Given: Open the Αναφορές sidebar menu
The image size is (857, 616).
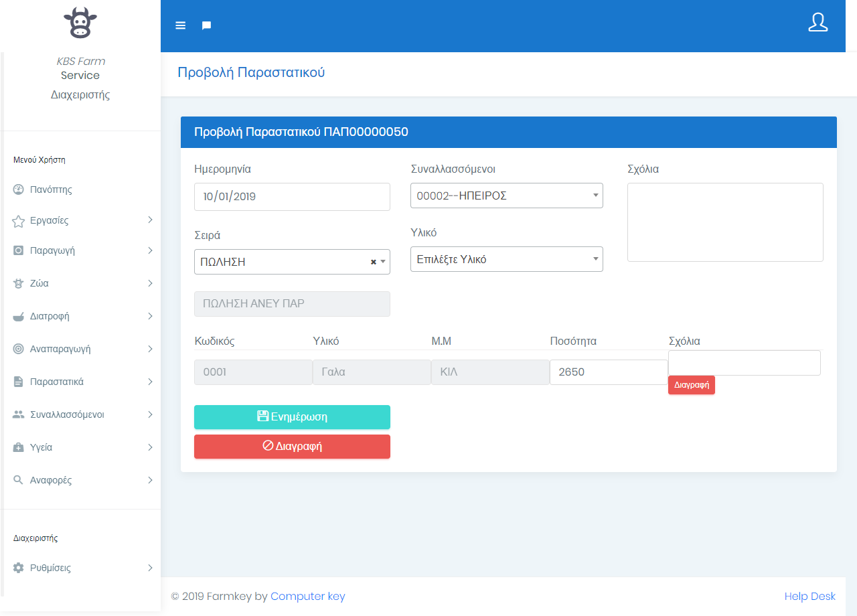Looking at the screenshot, I should [x=51, y=480].
